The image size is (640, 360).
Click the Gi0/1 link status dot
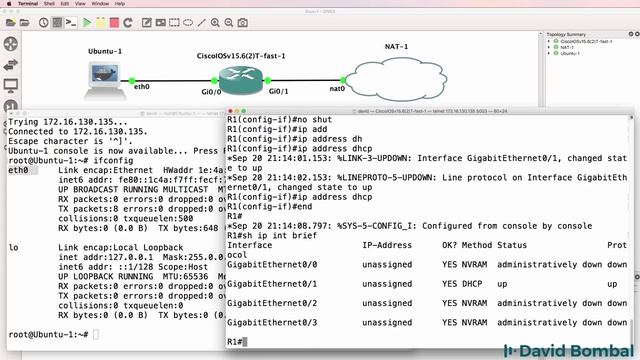click(x=268, y=80)
